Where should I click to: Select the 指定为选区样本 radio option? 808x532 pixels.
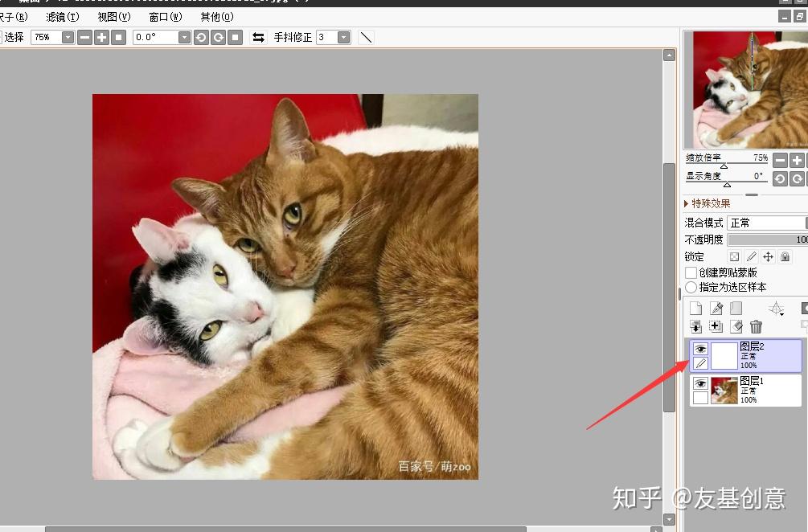(x=691, y=288)
